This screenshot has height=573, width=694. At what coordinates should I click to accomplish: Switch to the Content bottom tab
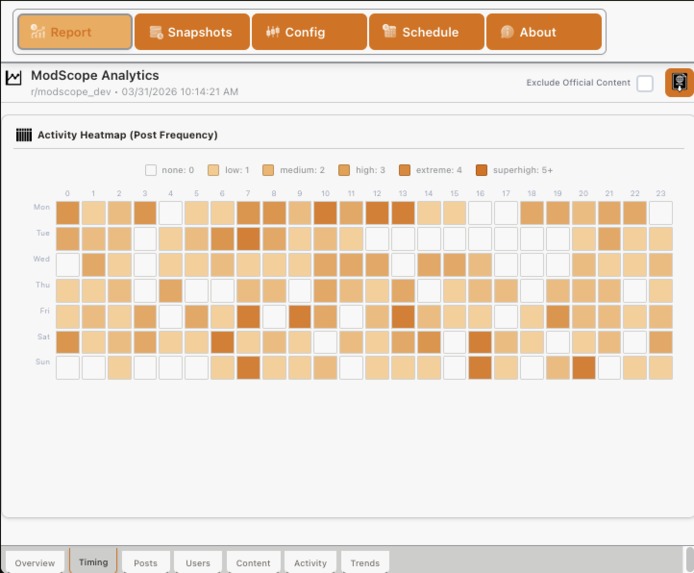pyautogui.click(x=253, y=563)
